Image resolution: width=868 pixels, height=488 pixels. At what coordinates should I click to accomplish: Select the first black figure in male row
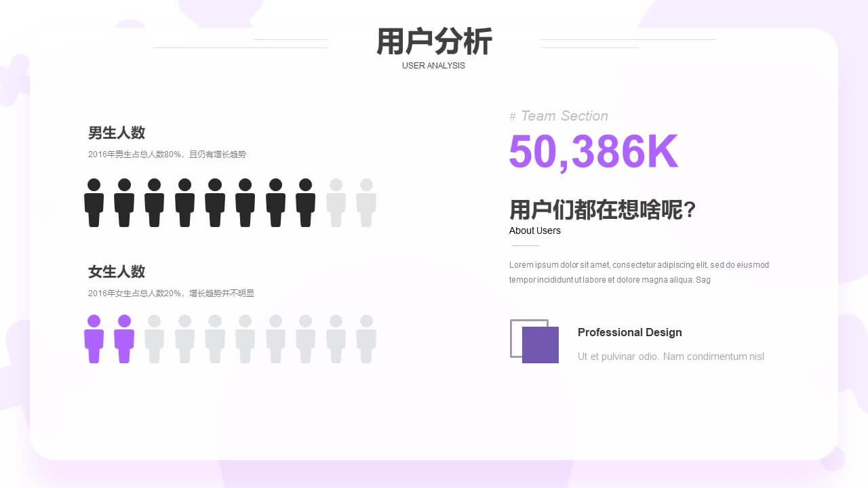pyautogui.click(x=94, y=203)
